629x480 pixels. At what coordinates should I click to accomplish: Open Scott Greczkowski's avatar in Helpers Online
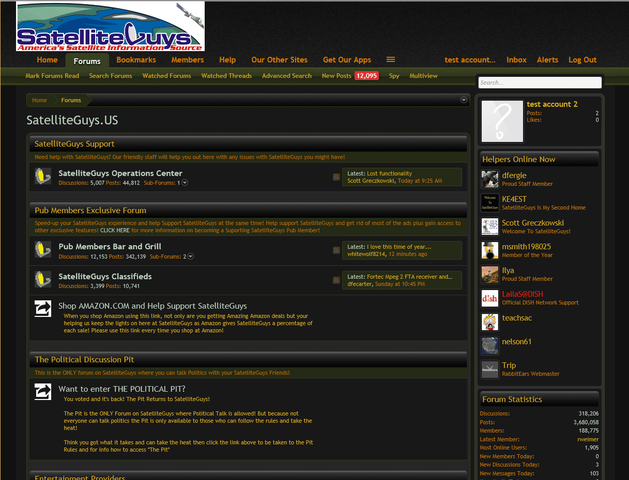click(490, 227)
